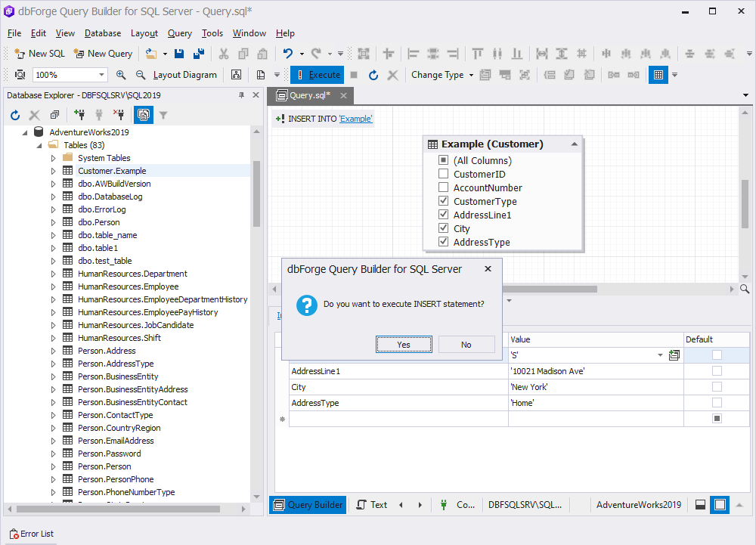Screen dimensions: 756x545
Task: Click the Layout Diagram button
Action: pos(184,75)
